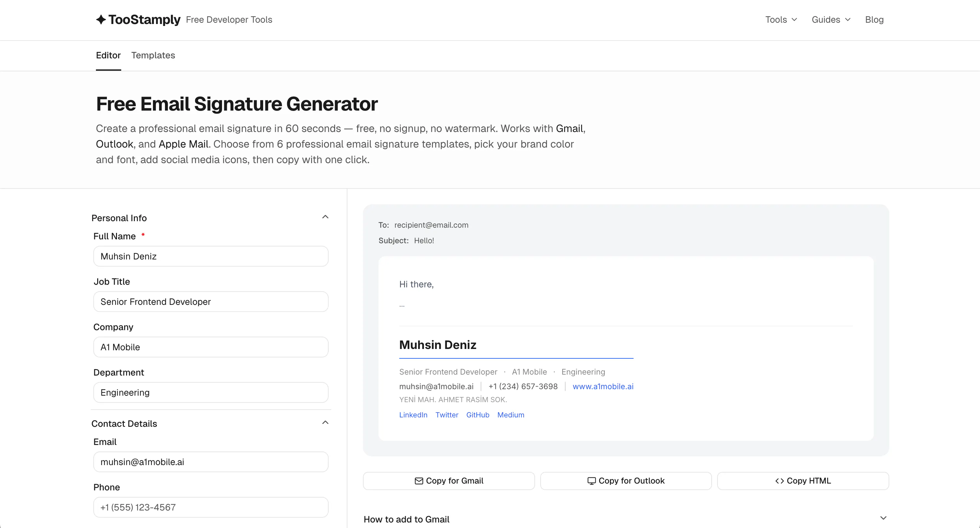The height and width of the screenshot is (528, 980).
Task: Click the 'Hello!' subject text
Action: [x=424, y=241]
